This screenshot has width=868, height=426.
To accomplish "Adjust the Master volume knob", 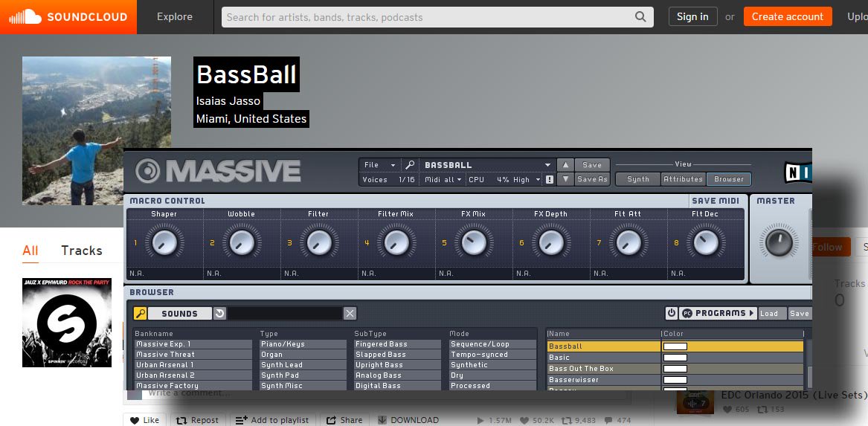I will click(x=779, y=243).
